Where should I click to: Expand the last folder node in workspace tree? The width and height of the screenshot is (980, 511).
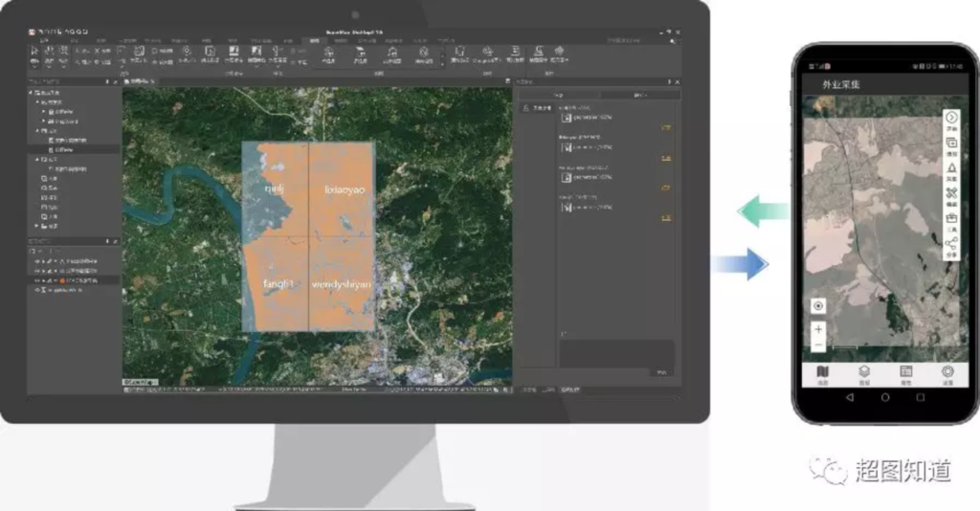[x=35, y=226]
